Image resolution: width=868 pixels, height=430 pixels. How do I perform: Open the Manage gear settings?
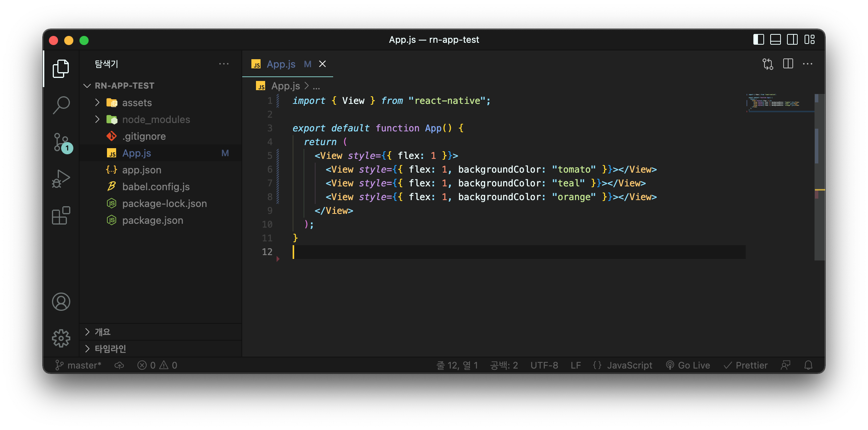(61, 338)
